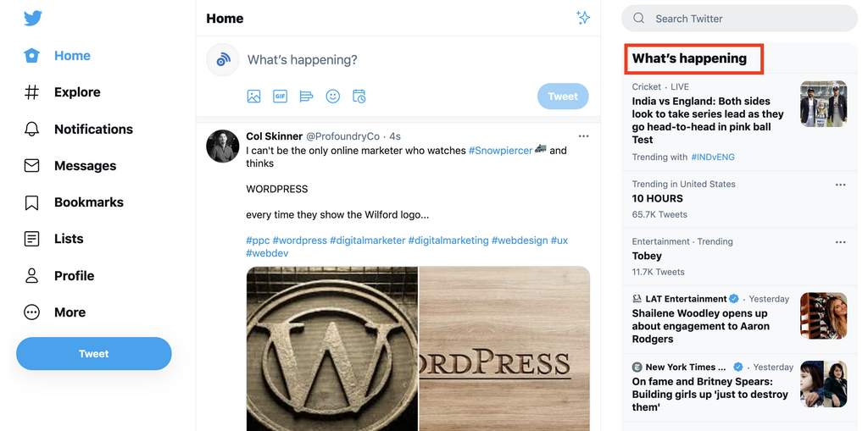Expand options for Tobey trend

coord(840,242)
